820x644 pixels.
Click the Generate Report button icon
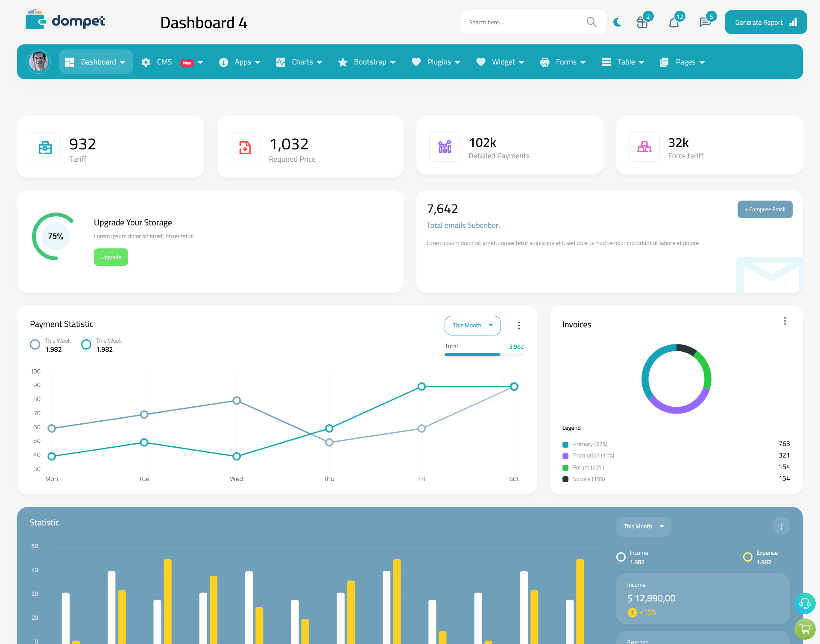tap(793, 22)
